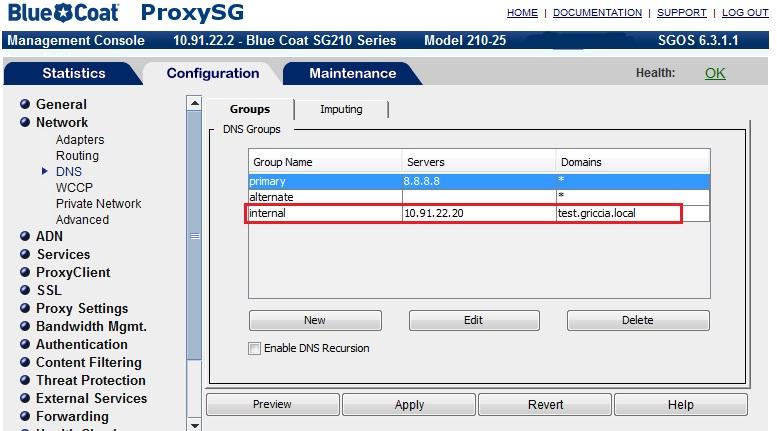Click the arrow marker beside DNS

pos(45,171)
